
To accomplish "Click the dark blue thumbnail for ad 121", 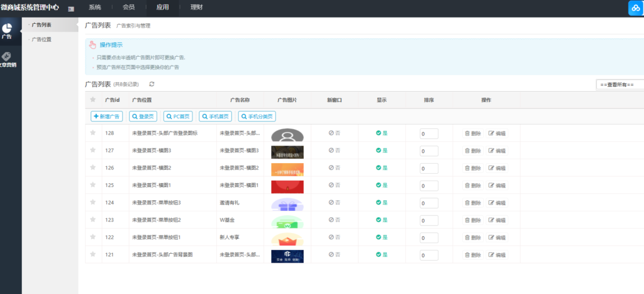I will pyautogui.click(x=287, y=256).
